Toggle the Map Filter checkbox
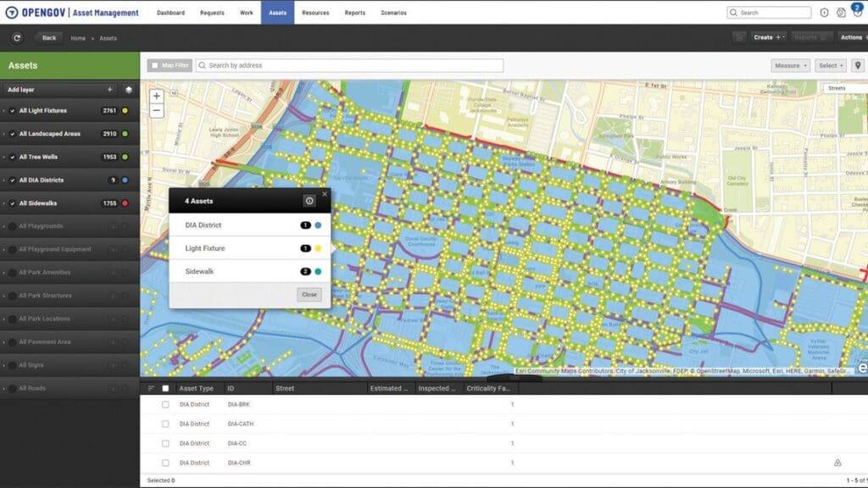 point(155,65)
